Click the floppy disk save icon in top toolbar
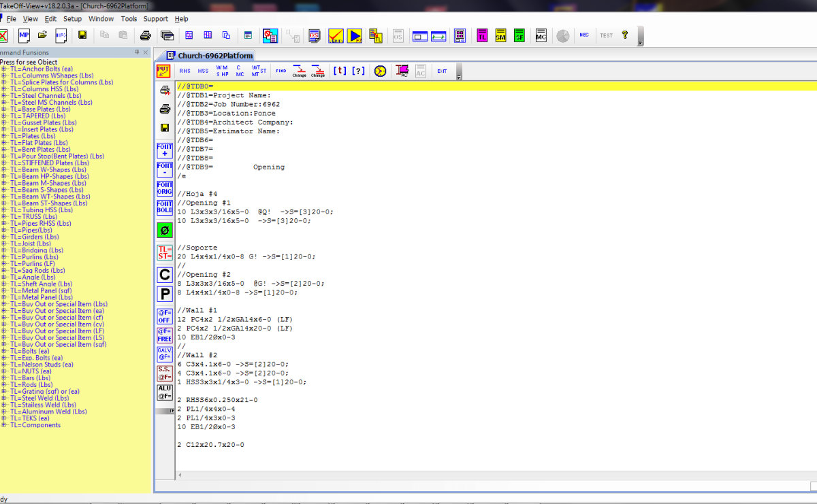This screenshot has height=504, width=817. [82, 35]
